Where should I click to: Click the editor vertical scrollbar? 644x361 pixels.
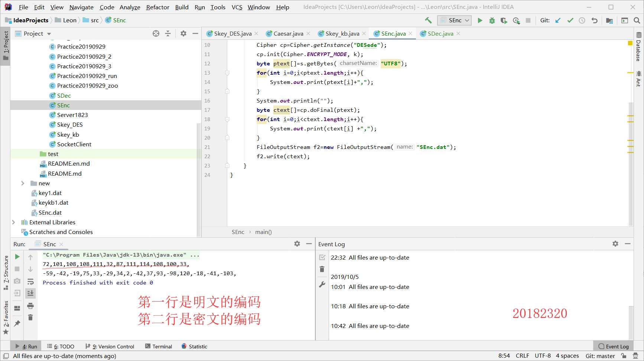click(630, 163)
